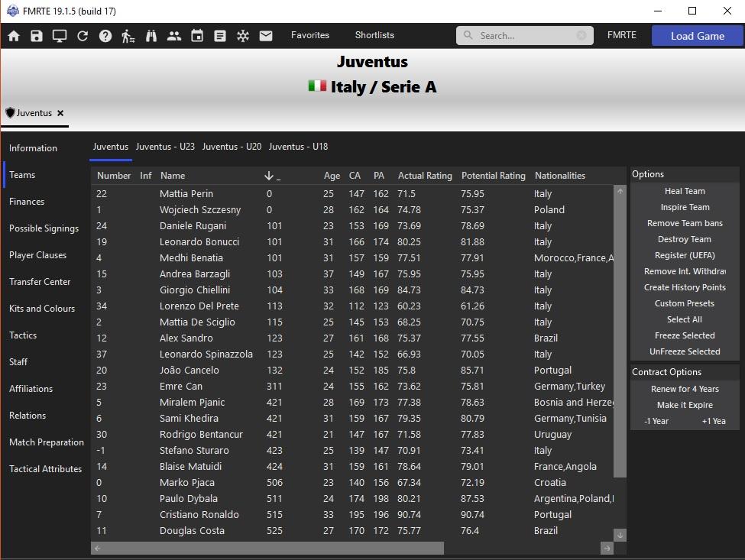745x560 pixels.
Task: Switch to Juventus - U18 tab
Action: [x=298, y=147]
